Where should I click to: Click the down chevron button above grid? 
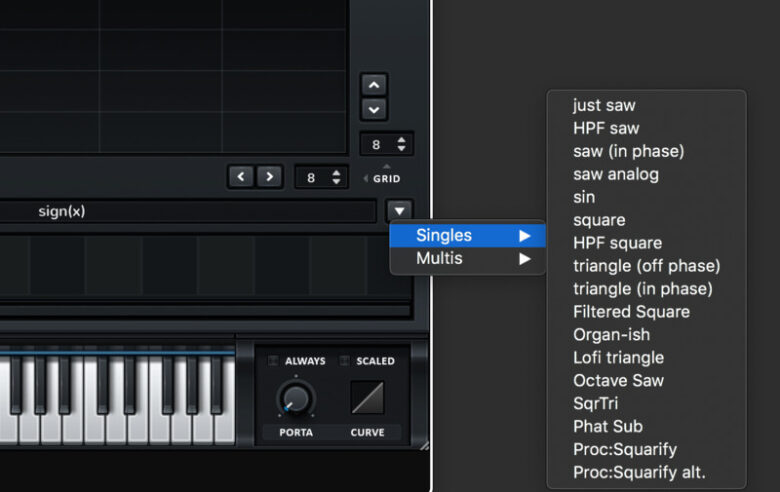374,109
